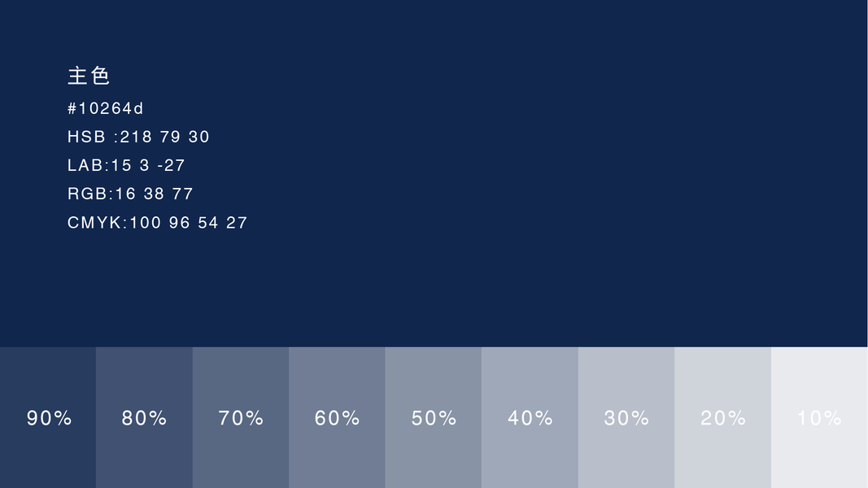Click the 主色 heading text
Screen dimensions: 868x488
[x=89, y=76]
